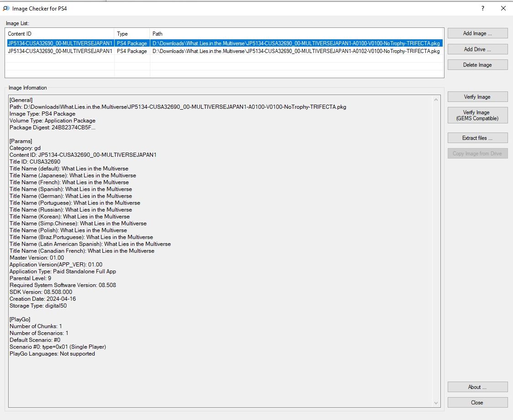Click the [Params] section heading
This screenshot has height=420, width=513.
click(21, 141)
